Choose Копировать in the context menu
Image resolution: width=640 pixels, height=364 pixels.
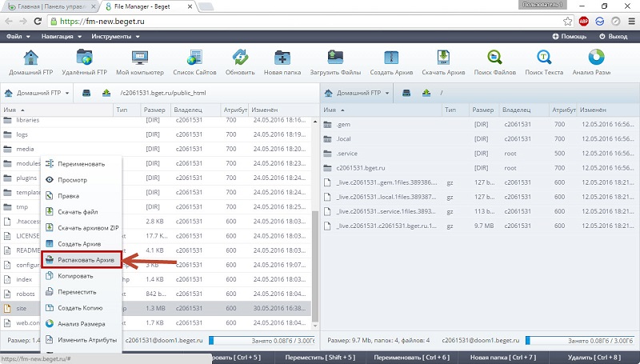pyautogui.click(x=82, y=276)
